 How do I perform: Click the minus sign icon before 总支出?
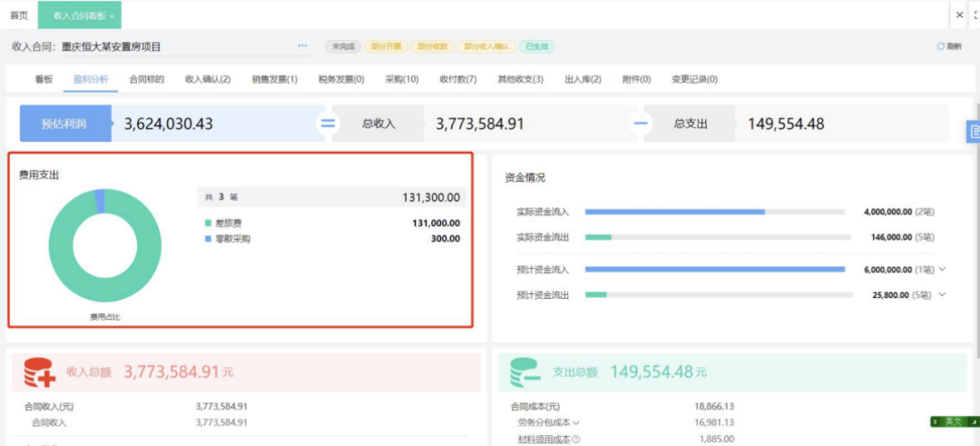click(640, 124)
